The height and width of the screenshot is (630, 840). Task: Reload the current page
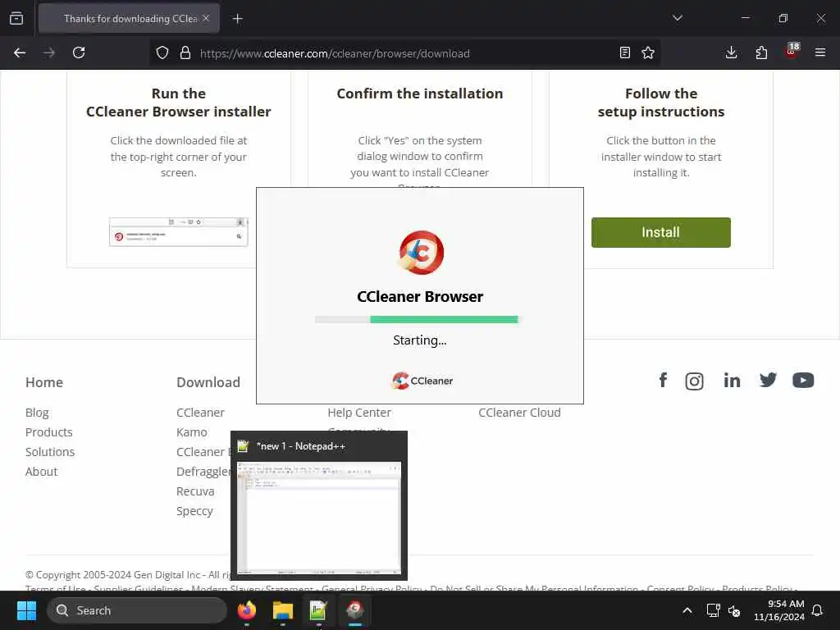79,52
